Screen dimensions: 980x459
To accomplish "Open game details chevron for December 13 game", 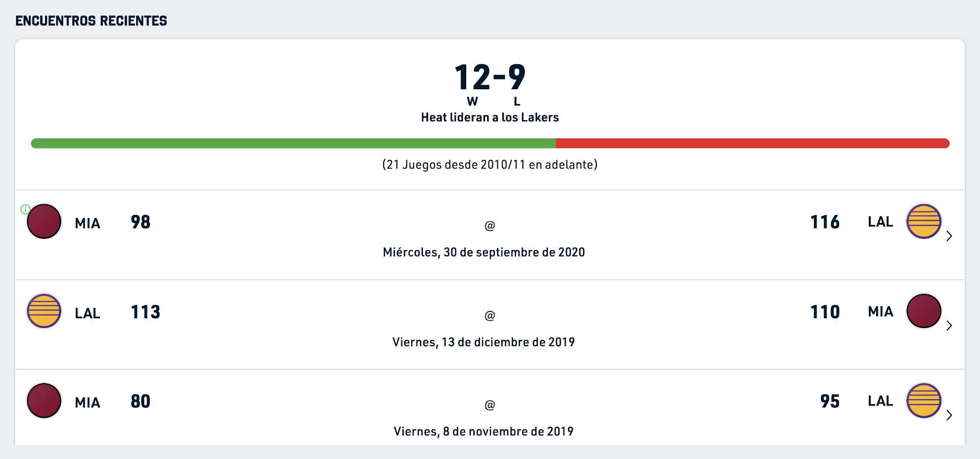I will point(949,326).
